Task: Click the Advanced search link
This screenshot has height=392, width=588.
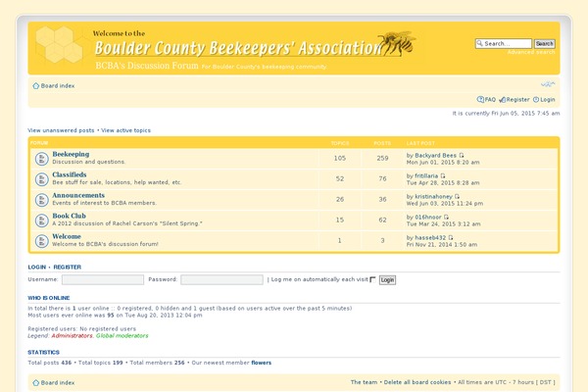Action: pos(531,52)
